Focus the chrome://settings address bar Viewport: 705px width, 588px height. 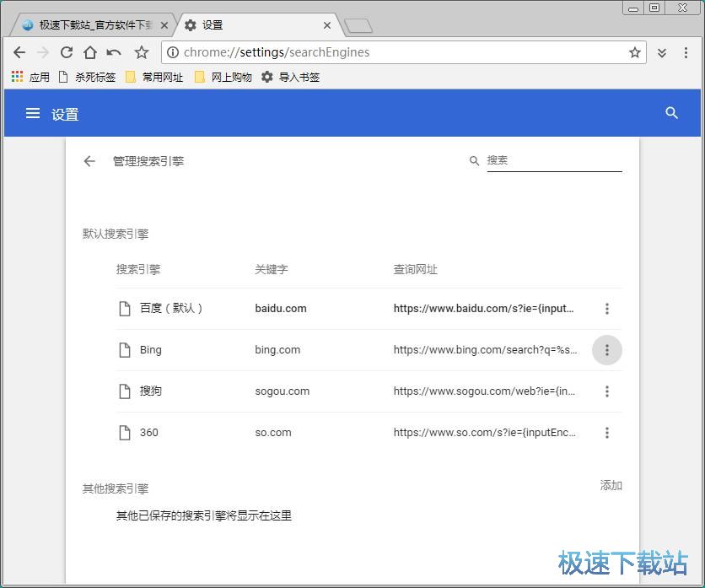(404, 52)
